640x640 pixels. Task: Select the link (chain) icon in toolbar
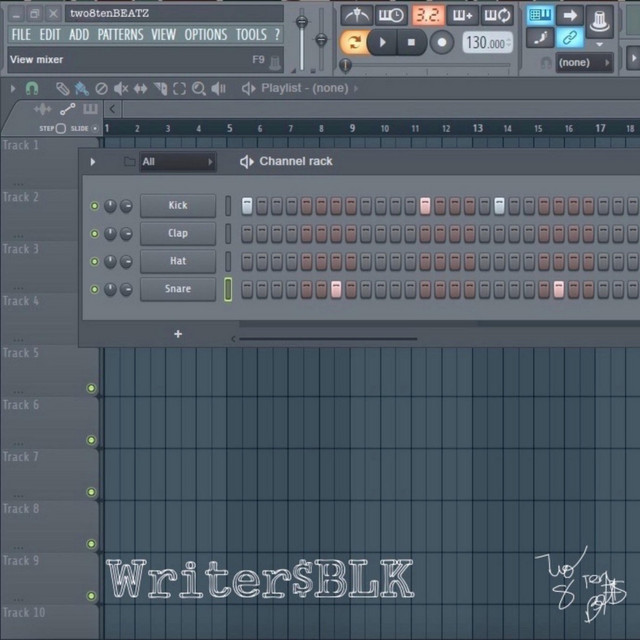570,39
